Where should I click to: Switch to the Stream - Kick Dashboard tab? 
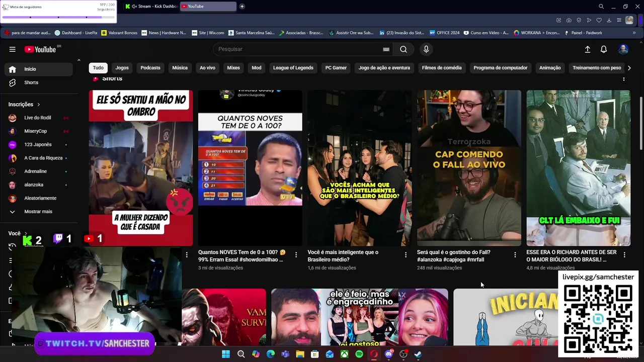151,7
